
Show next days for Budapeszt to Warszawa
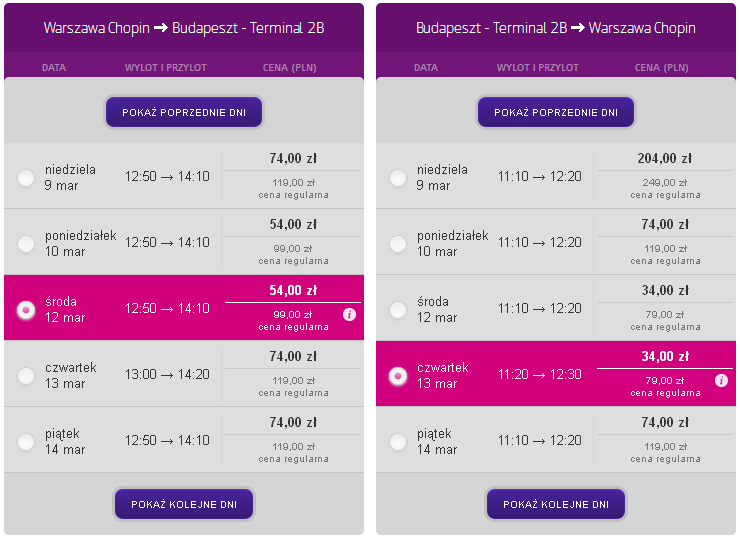click(x=556, y=504)
